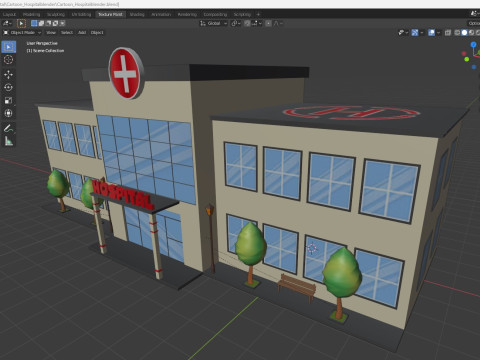Click the green Y axis gizmo dot
Viewport: 480px width, 360px height.
pyautogui.click(x=467, y=59)
